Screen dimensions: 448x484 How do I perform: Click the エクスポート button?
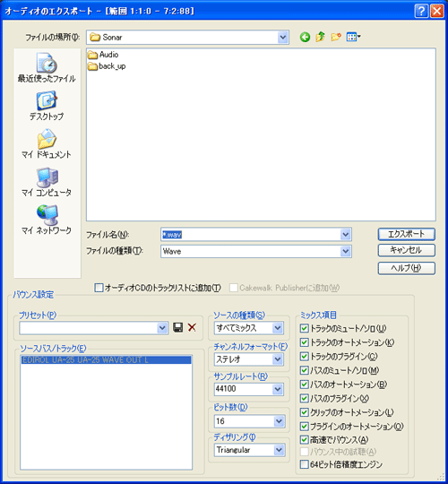[x=407, y=234]
